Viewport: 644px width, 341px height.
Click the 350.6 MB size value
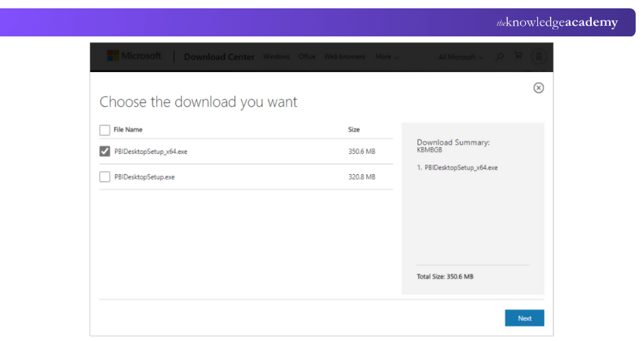tap(362, 152)
